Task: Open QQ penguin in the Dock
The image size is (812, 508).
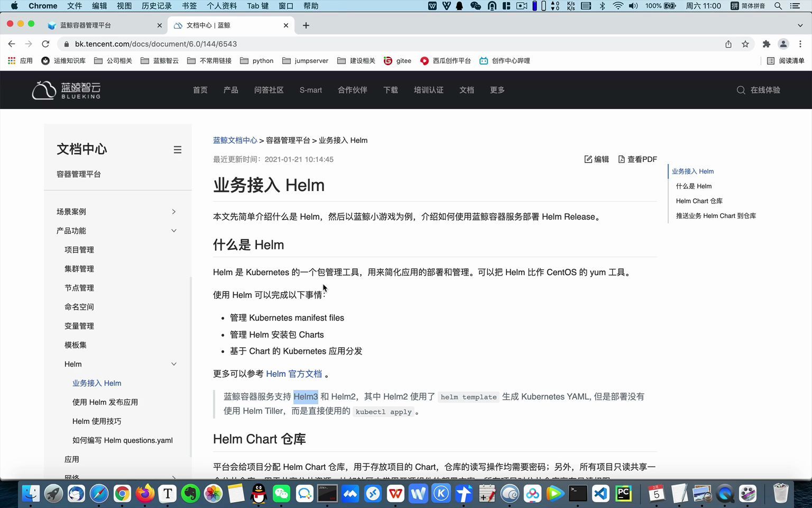Action: click(259, 494)
